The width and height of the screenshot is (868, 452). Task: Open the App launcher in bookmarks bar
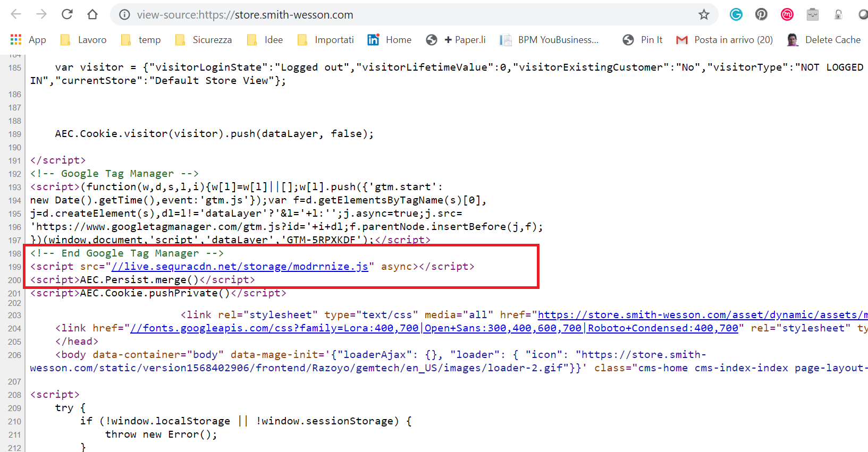click(29, 40)
